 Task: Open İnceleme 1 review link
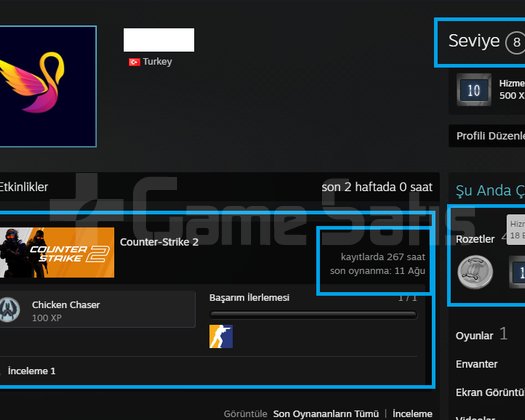click(x=31, y=371)
